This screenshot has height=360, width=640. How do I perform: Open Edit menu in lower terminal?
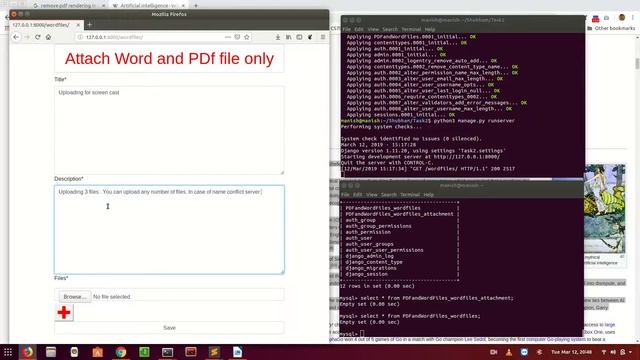[358, 195]
